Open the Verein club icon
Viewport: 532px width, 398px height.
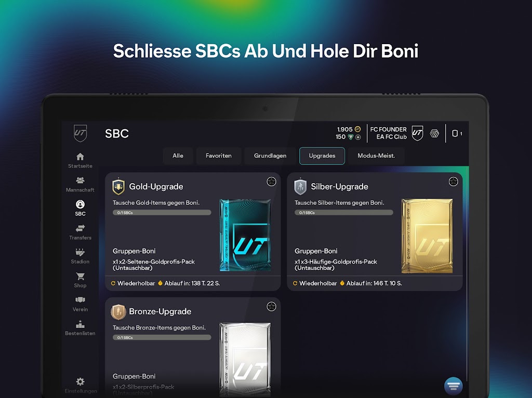tap(80, 300)
